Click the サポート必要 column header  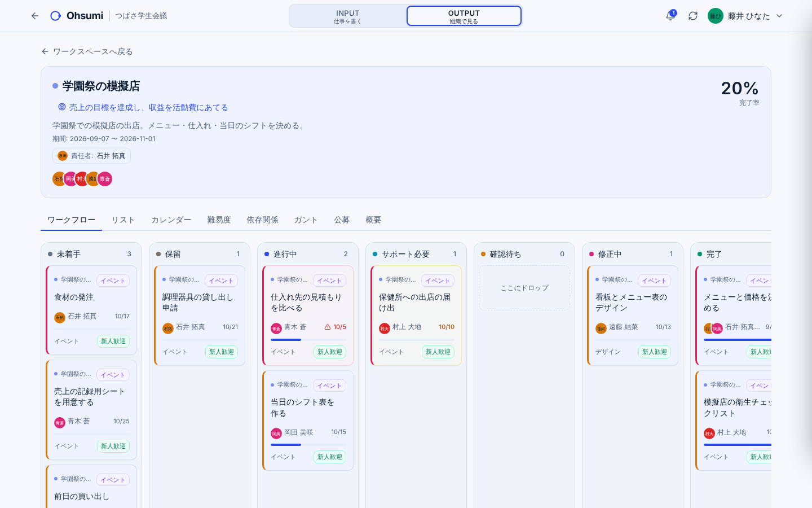coord(416,254)
